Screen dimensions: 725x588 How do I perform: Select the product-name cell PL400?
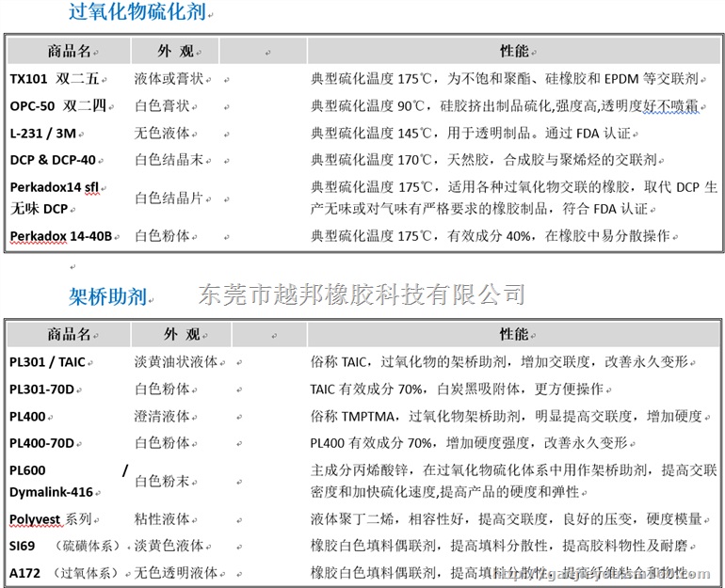27,417
